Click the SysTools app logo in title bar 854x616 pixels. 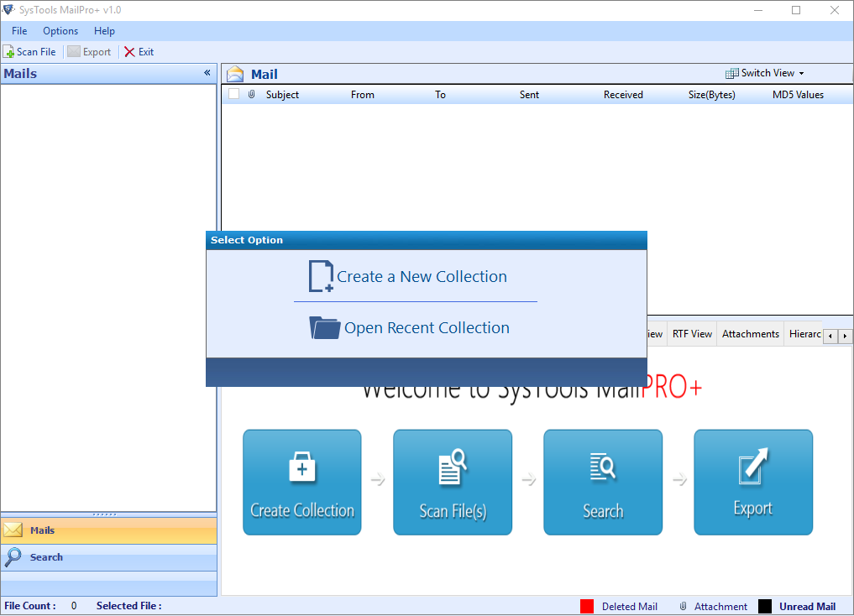(8, 10)
